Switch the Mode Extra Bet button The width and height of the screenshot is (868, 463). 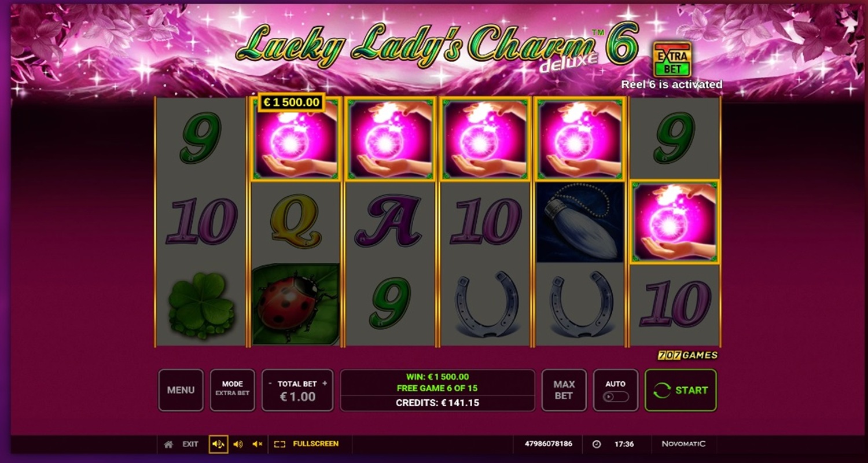233,390
